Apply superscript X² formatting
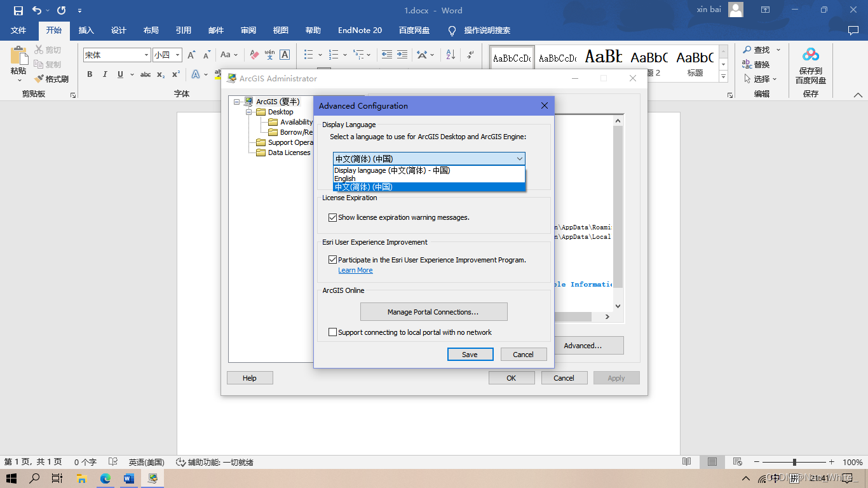 pyautogui.click(x=176, y=74)
